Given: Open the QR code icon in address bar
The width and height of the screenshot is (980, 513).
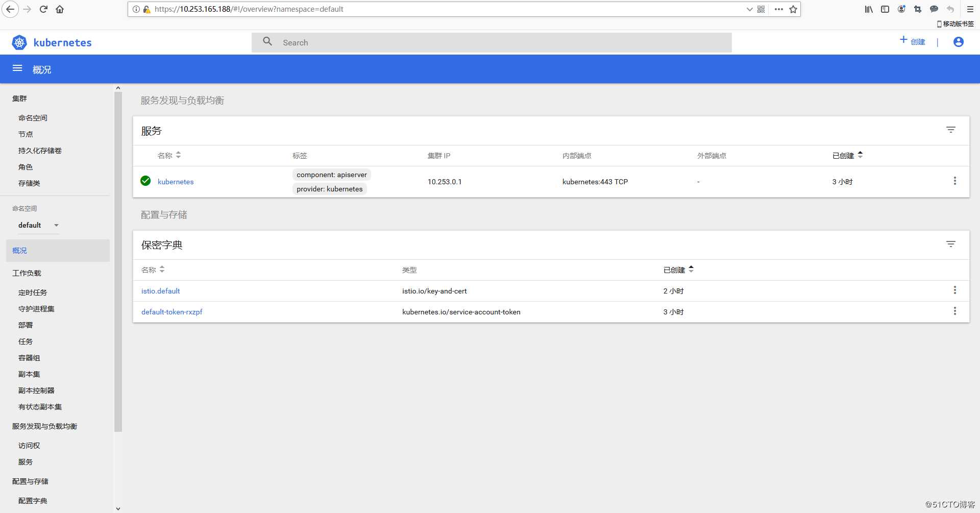Looking at the screenshot, I should pos(761,9).
